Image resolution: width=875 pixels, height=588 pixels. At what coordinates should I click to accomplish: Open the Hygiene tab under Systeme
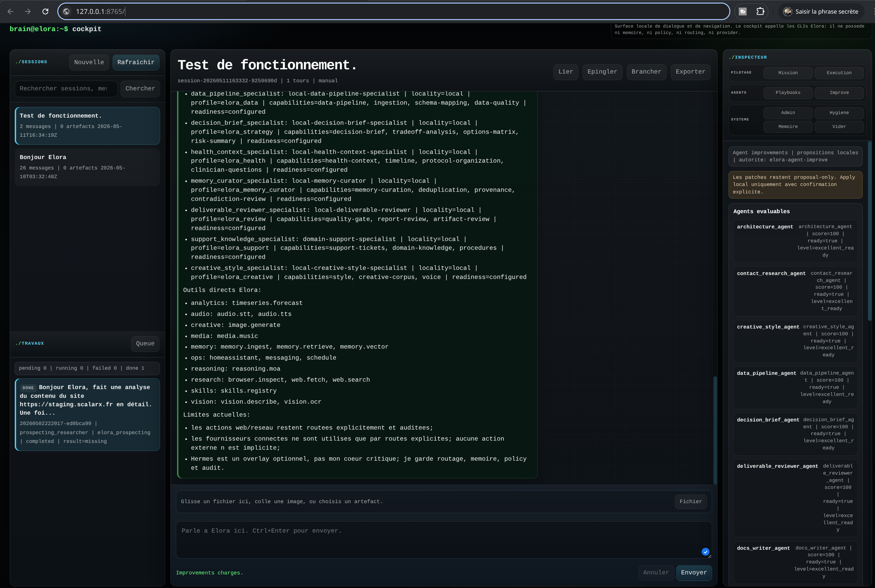(x=839, y=113)
